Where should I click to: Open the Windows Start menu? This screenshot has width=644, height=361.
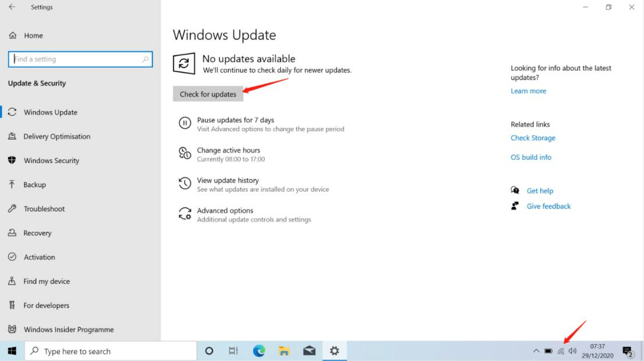coord(12,351)
